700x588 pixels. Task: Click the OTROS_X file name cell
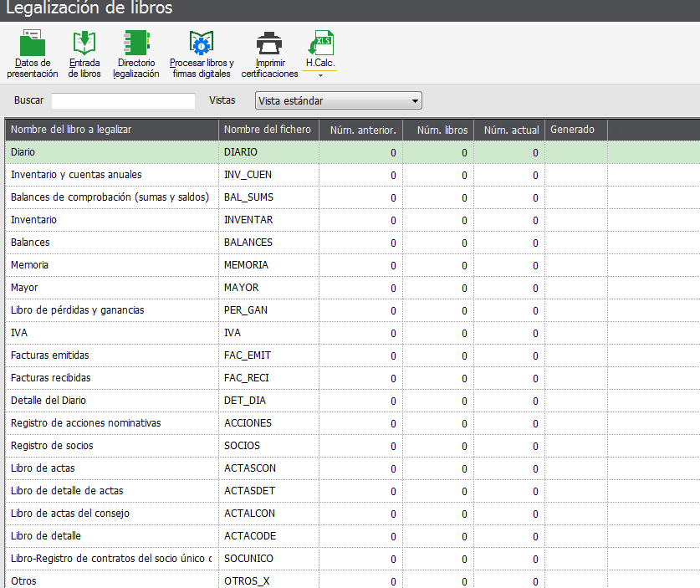(x=268, y=580)
